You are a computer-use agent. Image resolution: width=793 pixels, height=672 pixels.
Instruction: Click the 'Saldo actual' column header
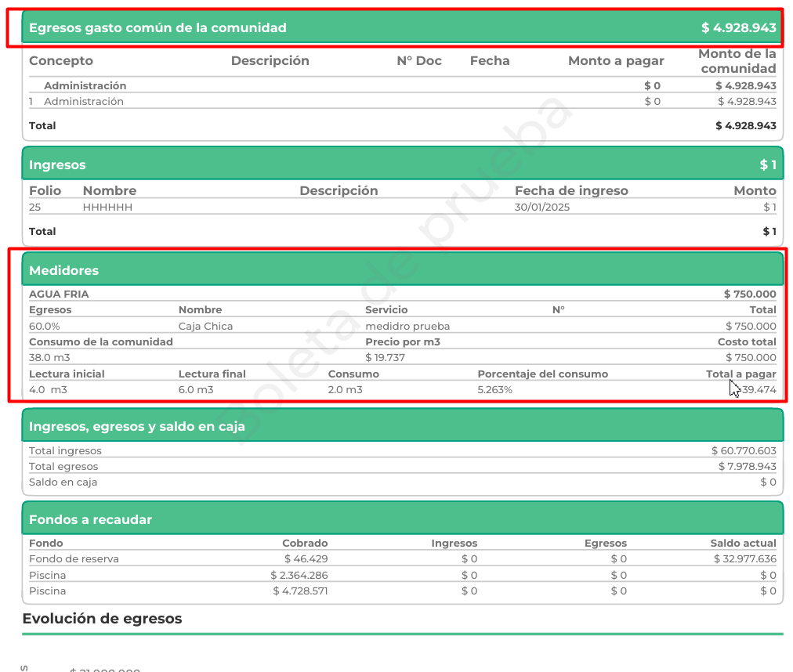pyautogui.click(x=743, y=544)
